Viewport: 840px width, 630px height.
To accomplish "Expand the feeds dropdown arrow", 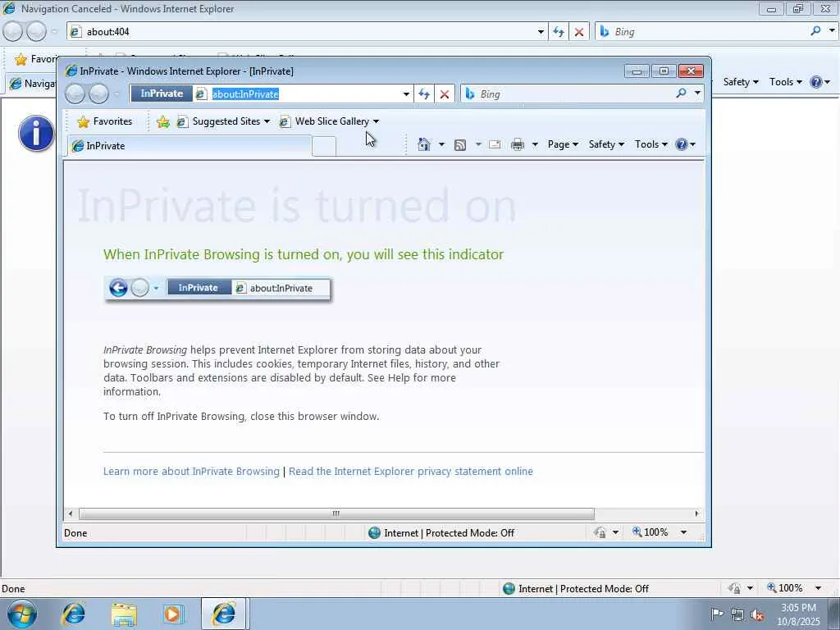I will [478, 144].
